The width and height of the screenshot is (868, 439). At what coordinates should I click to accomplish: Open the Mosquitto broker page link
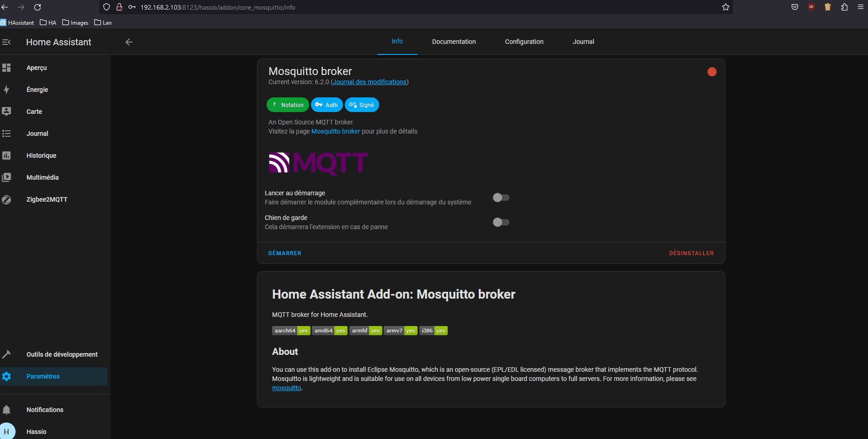336,131
